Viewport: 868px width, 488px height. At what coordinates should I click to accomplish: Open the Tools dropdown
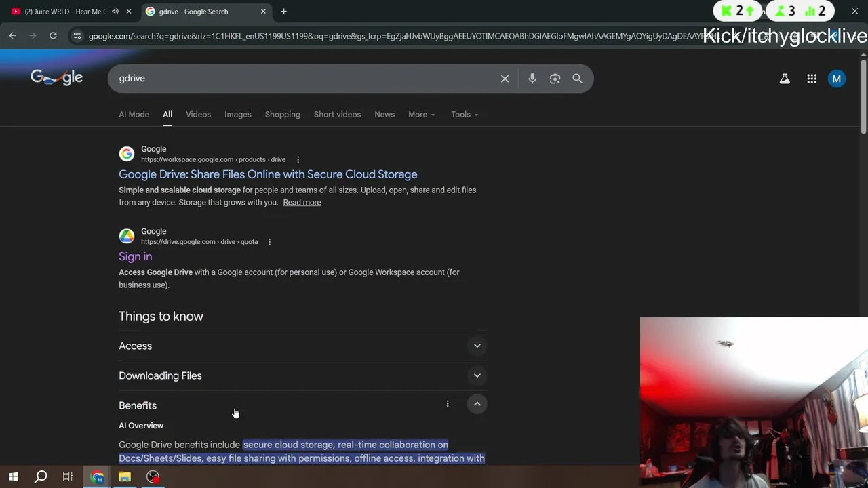click(465, 115)
